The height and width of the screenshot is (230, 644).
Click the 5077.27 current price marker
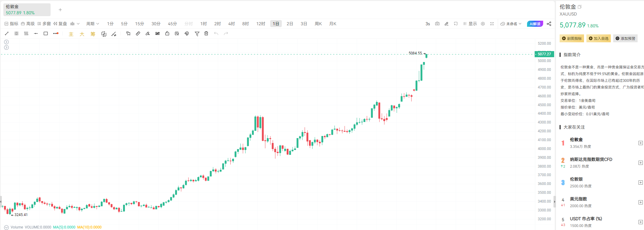[544, 54]
